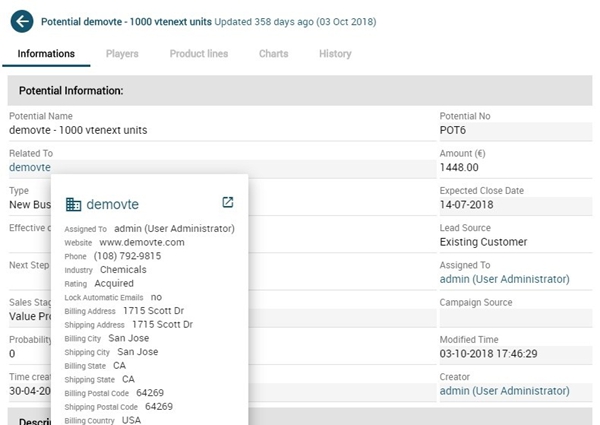
Task: Click Expected Close Date 14-07-2018
Action: click(x=466, y=204)
